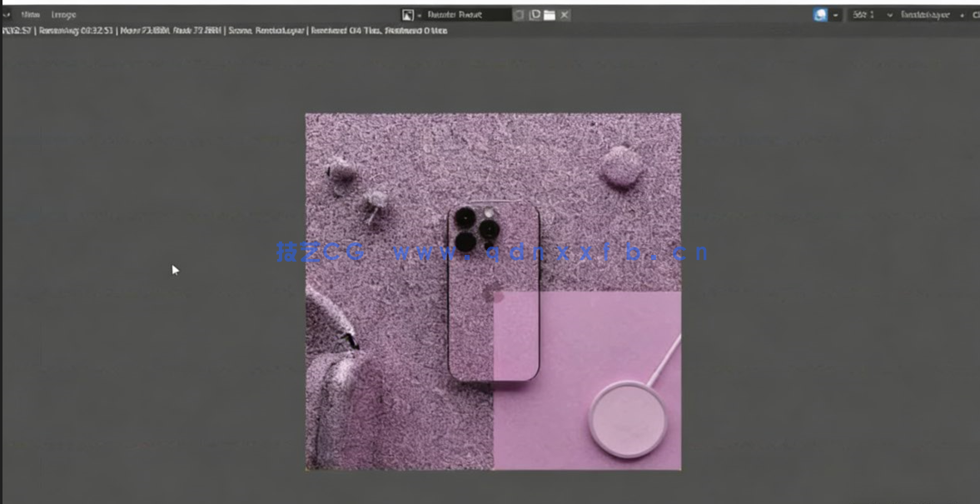Unlink Render Result using the X icon
This screenshot has height=504, width=980.
pyautogui.click(x=564, y=14)
